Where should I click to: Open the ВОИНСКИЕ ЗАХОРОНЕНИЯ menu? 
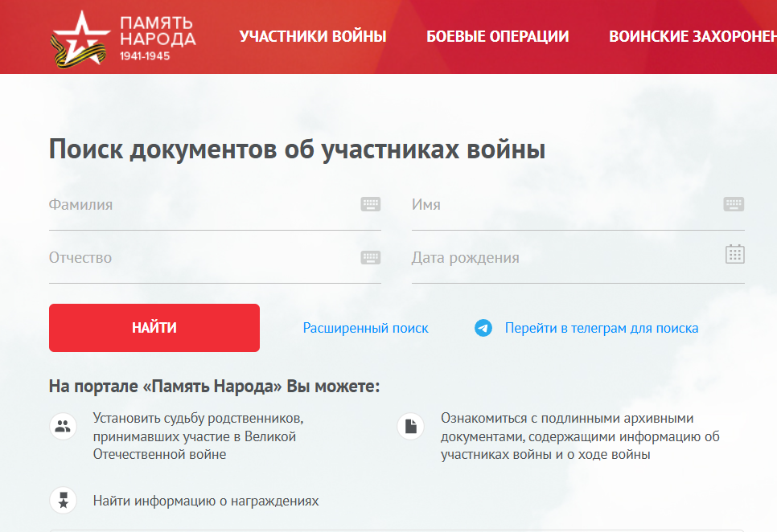coord(693,35)
